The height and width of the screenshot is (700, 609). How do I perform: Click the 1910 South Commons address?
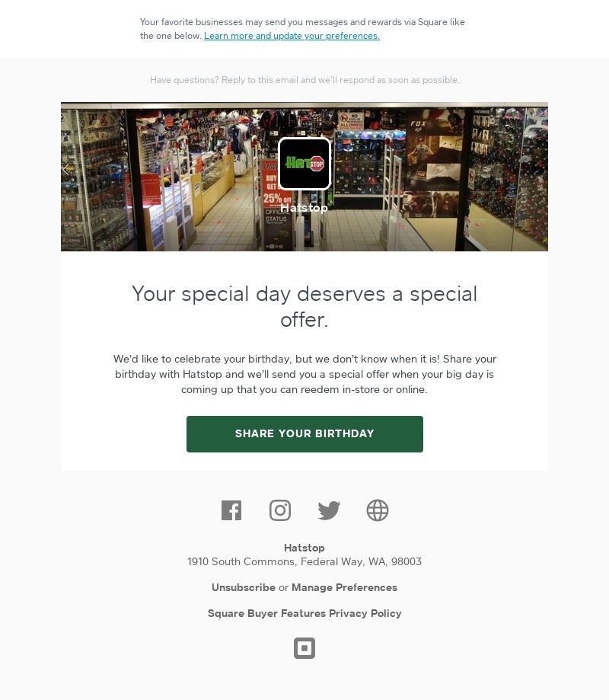(x=304, y=561)
